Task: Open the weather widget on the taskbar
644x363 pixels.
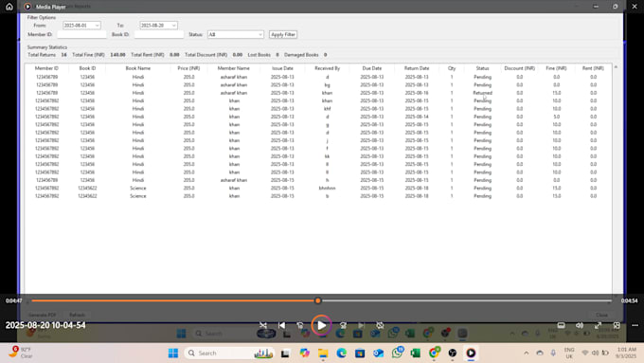Action: pyautogui.click(x=22, y=353)
